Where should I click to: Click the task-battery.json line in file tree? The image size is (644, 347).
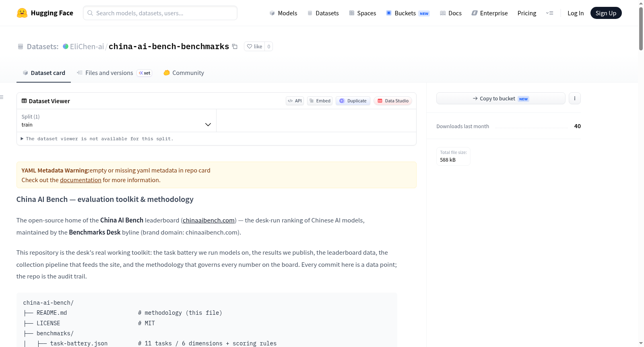pyautogui.click(x=79, y=343)
